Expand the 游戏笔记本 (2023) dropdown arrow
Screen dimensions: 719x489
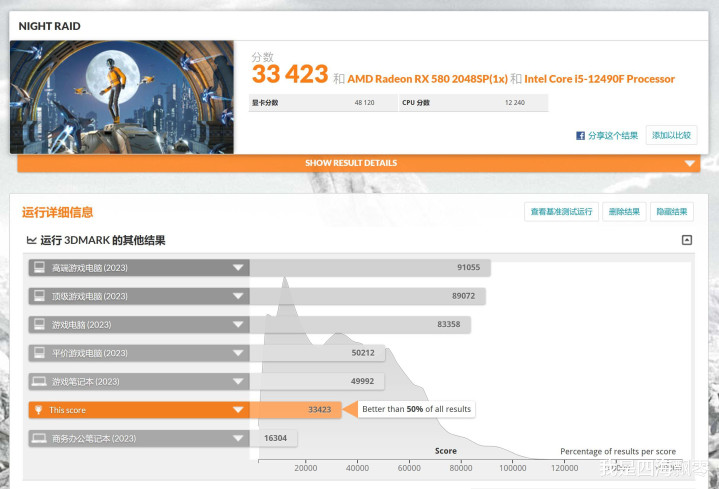pos(238,381)
